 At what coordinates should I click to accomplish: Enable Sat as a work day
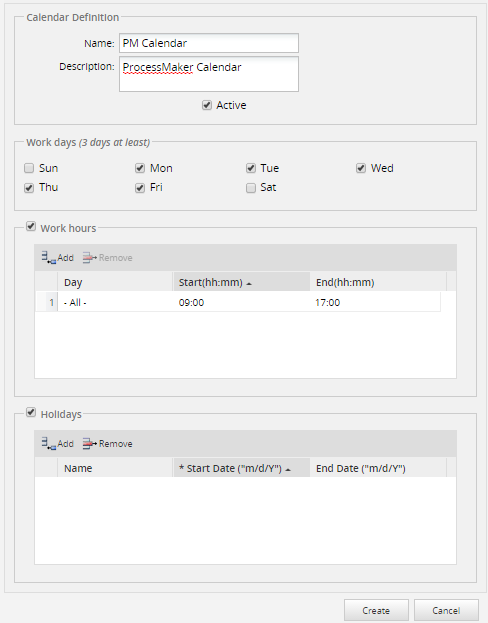251,188
